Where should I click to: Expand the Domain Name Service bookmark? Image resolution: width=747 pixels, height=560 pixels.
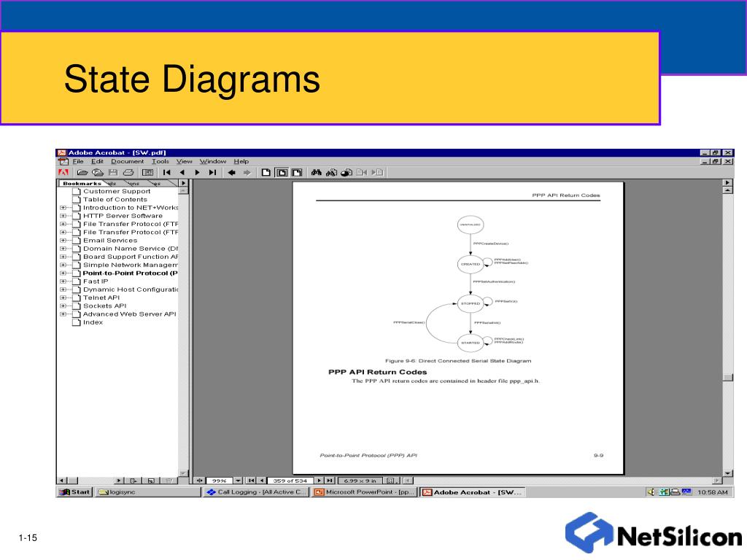[63, 249]
